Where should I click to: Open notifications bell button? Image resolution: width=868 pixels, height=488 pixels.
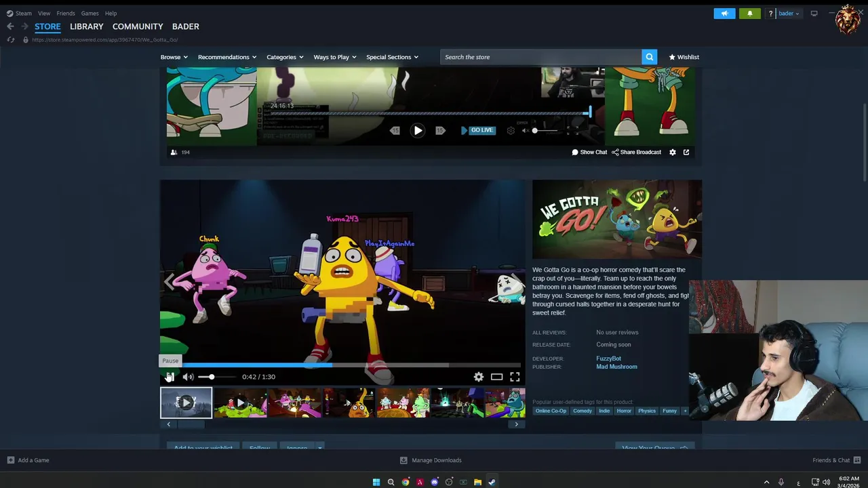(749, 13)
